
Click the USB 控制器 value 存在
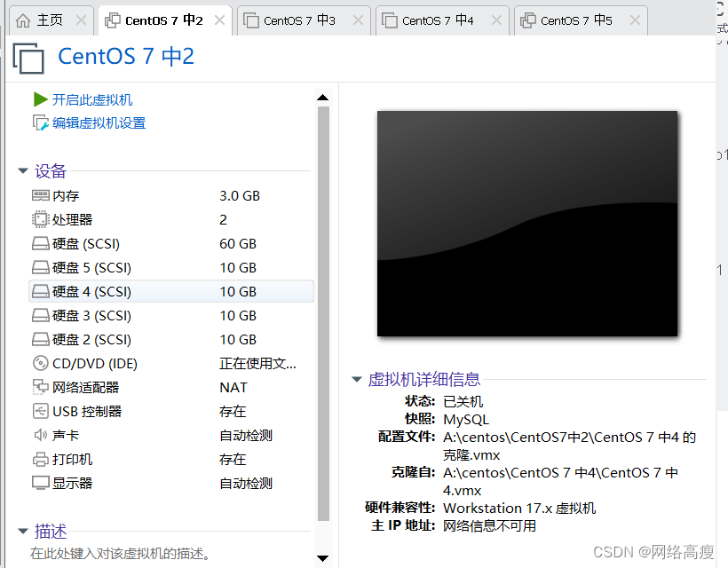233,412
